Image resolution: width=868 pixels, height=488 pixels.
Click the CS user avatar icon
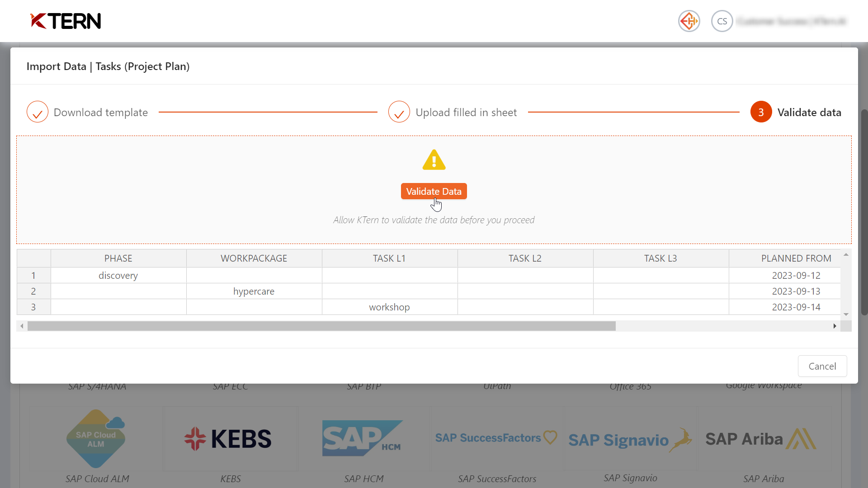click(722, 21)
